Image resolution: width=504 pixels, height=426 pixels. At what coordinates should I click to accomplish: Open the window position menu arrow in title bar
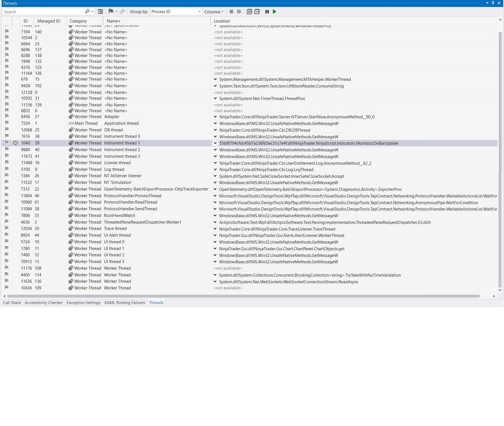point(487,3)
